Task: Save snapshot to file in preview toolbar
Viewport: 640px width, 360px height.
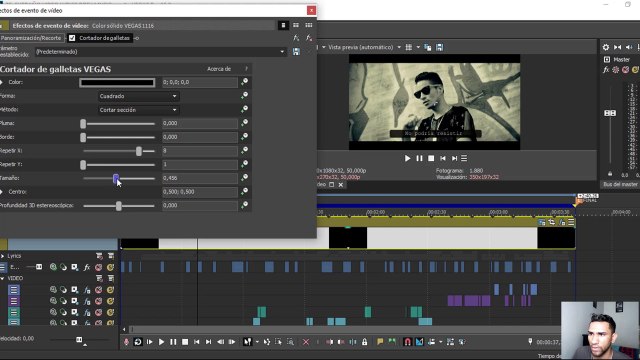Action: [440, 47]
